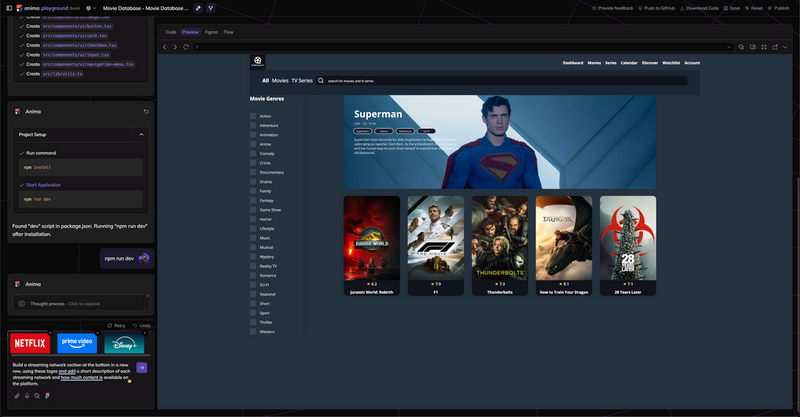Switch to the Figma tab
Image resolution: width=800 pixels, height=417 pixels.
pos(211,32)
